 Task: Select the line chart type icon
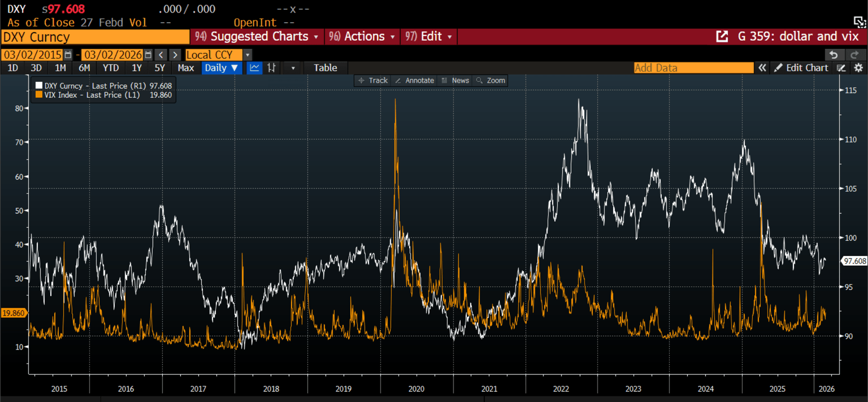coord(254,68)
